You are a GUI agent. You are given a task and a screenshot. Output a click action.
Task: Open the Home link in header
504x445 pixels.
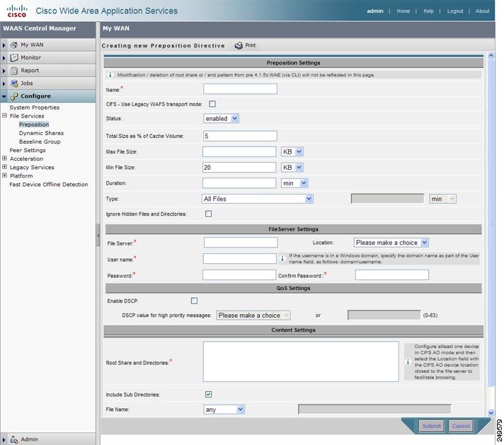click(x=403, y=11)
